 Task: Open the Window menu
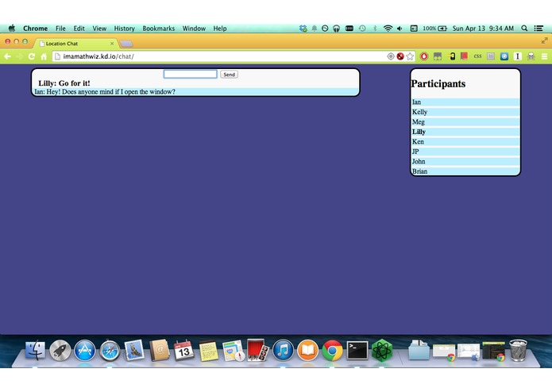pos(194,29)
